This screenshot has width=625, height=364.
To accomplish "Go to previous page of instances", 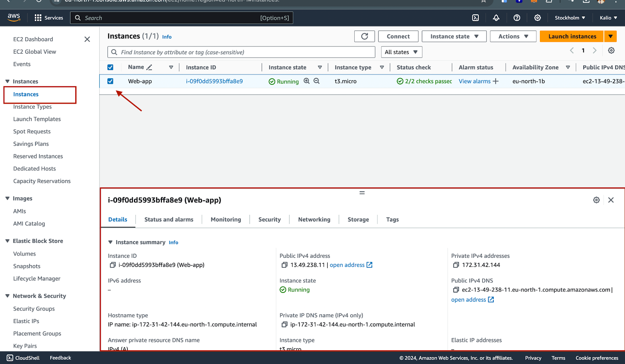I will point(572,50).
